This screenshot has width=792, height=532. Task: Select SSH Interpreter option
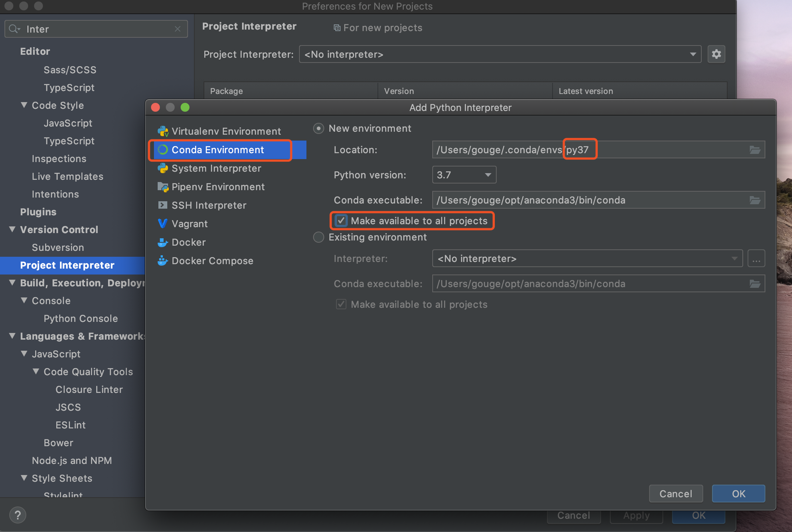point(209,205)
